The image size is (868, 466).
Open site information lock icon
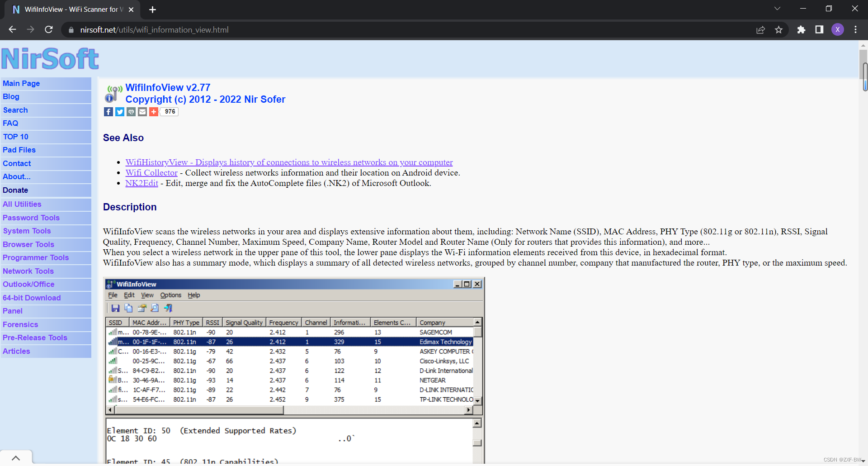[71, 30]
